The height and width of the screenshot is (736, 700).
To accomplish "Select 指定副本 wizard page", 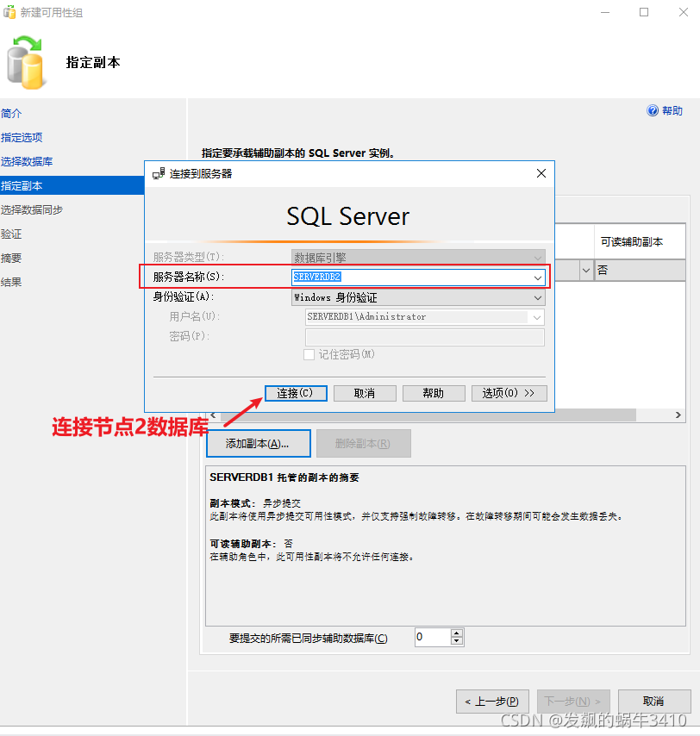I will (x=72, y=185).
